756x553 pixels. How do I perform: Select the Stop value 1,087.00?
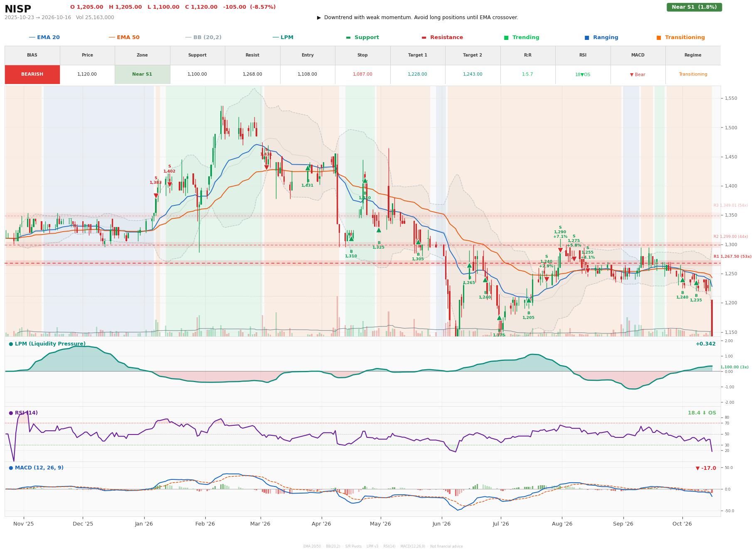point(362,74)
